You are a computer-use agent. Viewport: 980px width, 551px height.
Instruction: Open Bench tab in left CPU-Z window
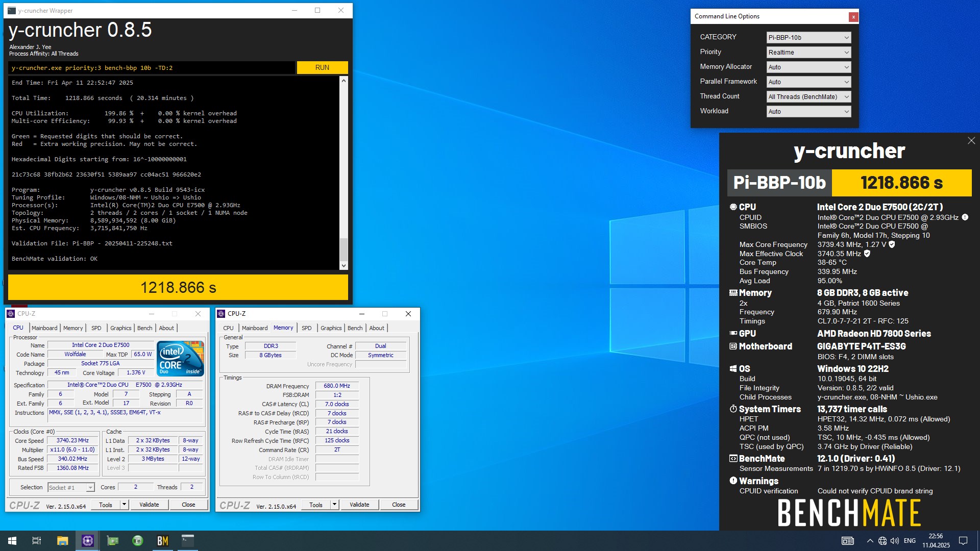145,328
